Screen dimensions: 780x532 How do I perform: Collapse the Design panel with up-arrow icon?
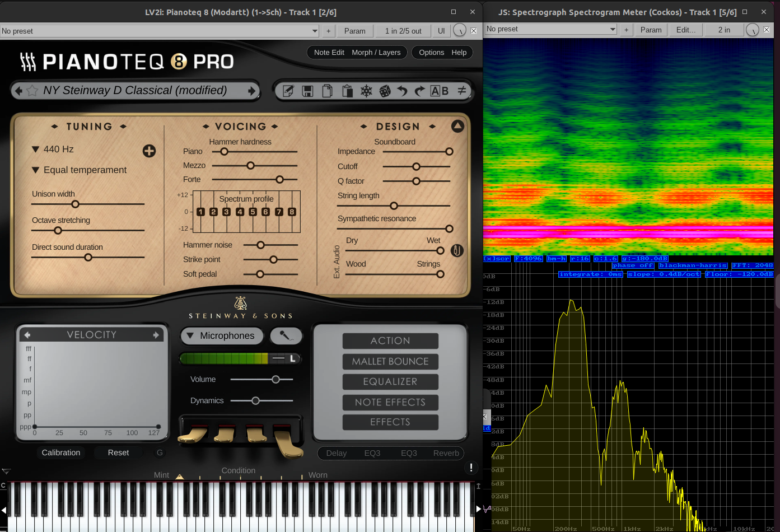tap(457, 126)
